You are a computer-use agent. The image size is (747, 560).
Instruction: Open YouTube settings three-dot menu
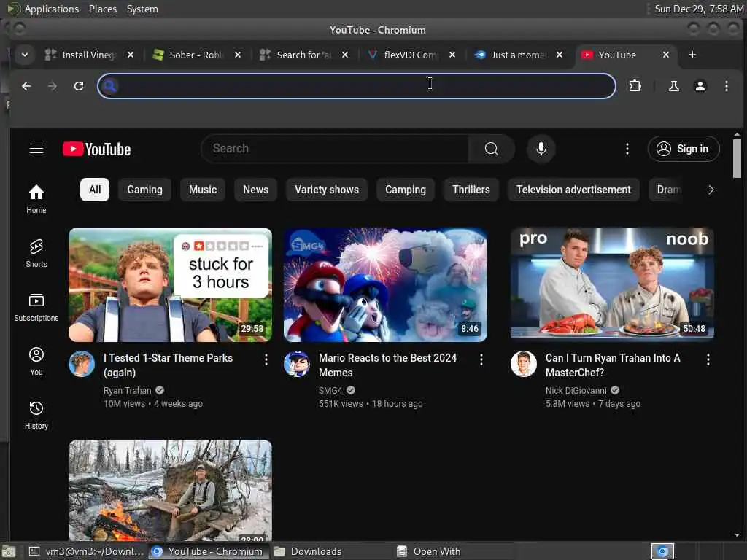[627, 149]
